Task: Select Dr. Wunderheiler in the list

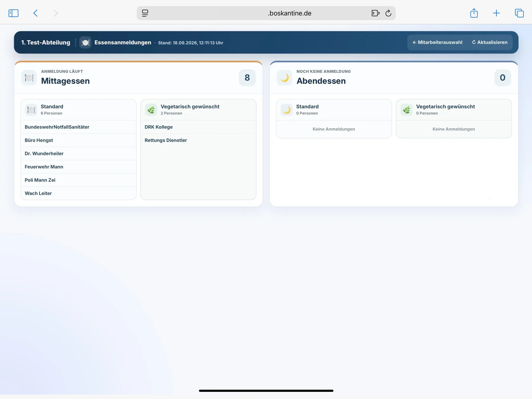Action: pyautogui.click(x=78, y=154)
